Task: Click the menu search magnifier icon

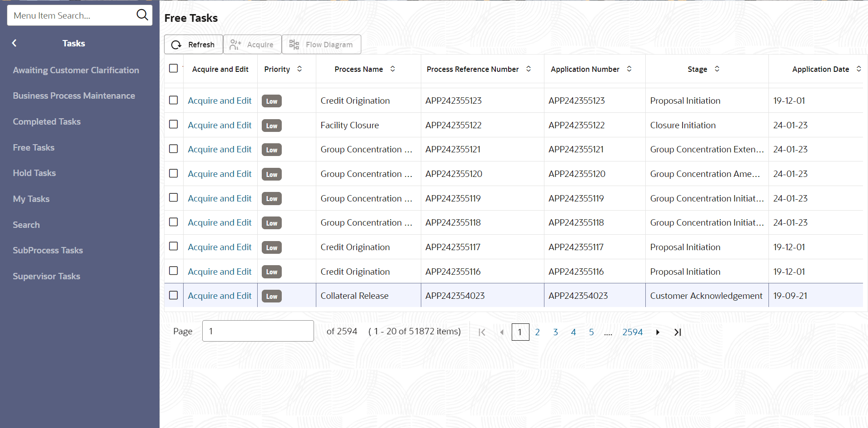Action: [142, 15]
